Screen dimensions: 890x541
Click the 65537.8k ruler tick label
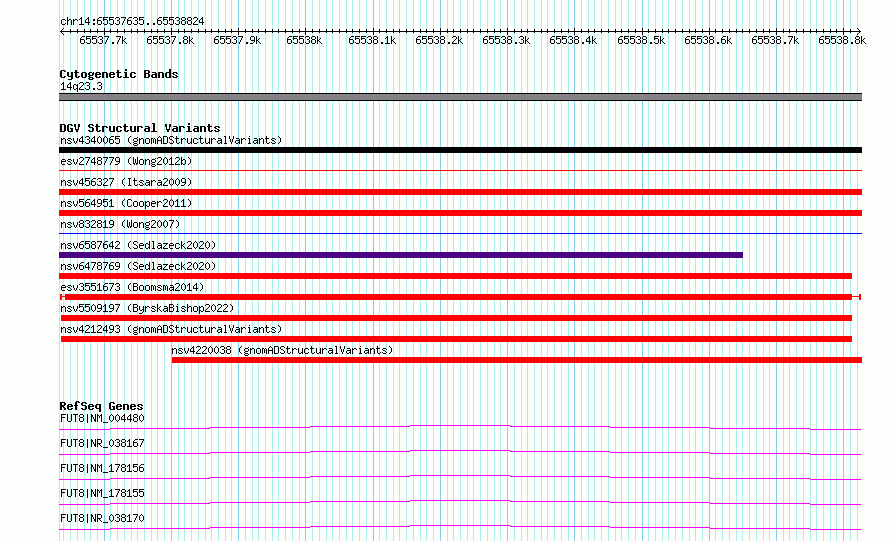pos(170,41)
